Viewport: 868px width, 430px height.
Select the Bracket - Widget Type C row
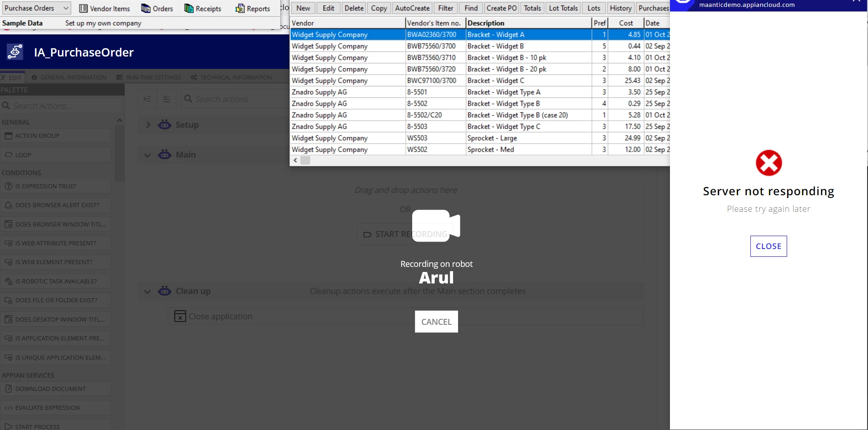coord(480,126)
